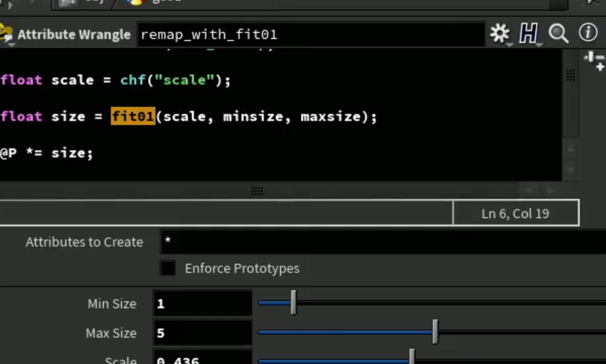Expand dropdown arrow under gear icon
This screenshot has width=606, height=364.
[510, 45]
